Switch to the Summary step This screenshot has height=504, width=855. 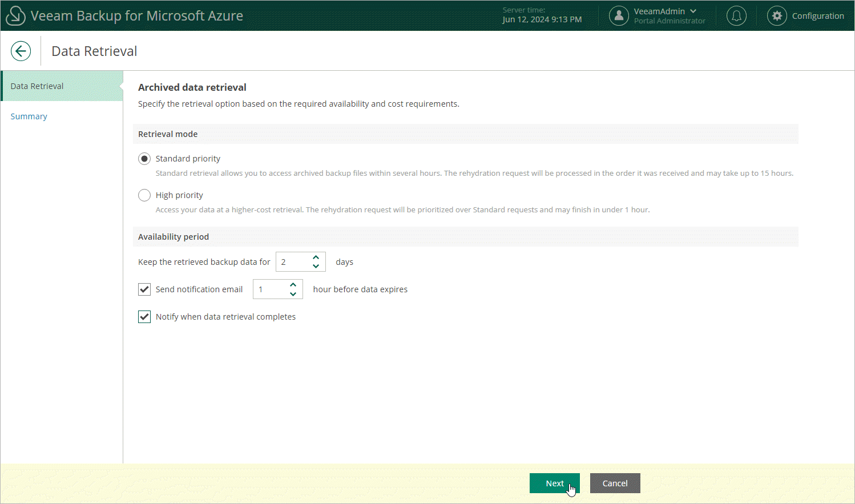tap(29, 116)
